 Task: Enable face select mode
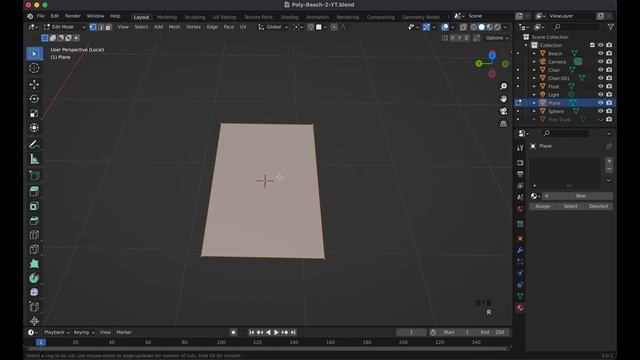point(108,27)
